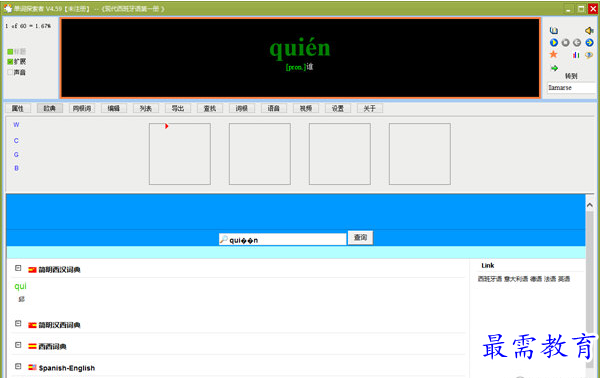
Task: Collapse the 简明西汉词典 section
Action: click(x=18, y=268)
